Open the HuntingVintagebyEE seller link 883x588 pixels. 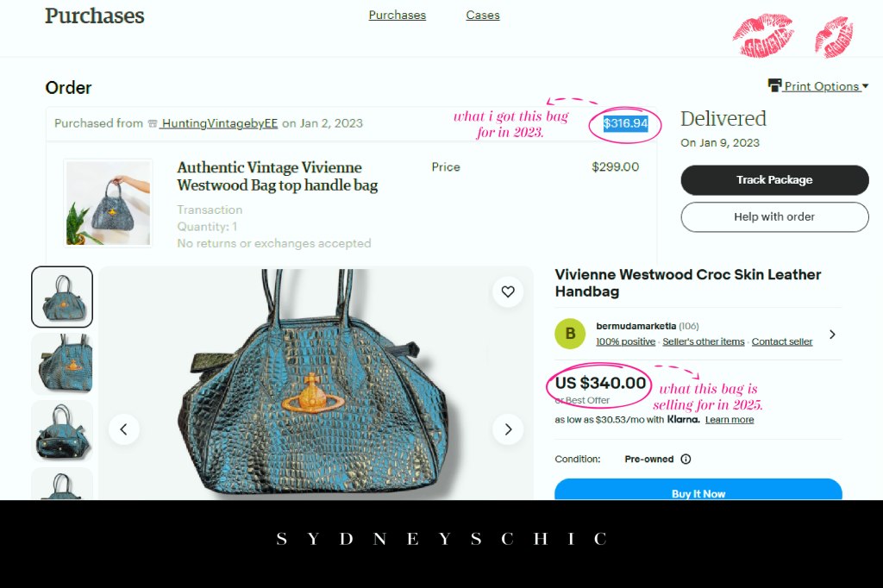(x=220, y=123)
